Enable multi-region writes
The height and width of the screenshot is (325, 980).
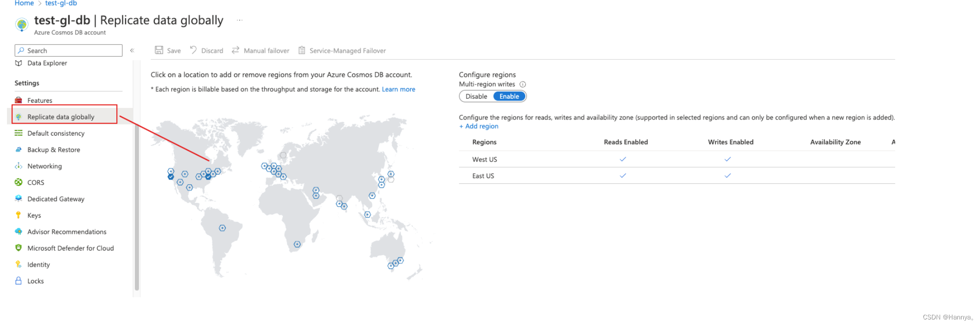[509, 96]
